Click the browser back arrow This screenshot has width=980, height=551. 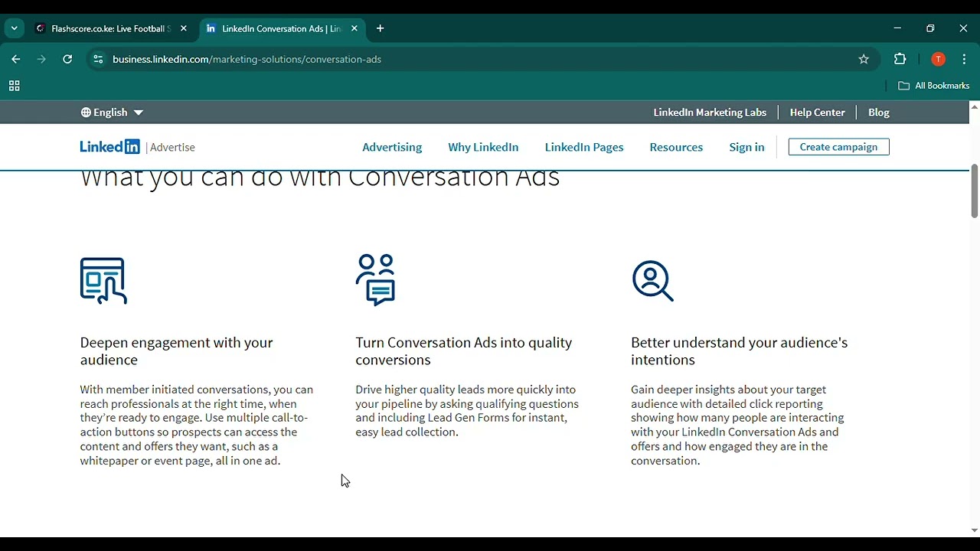click(x=16, y=59)
